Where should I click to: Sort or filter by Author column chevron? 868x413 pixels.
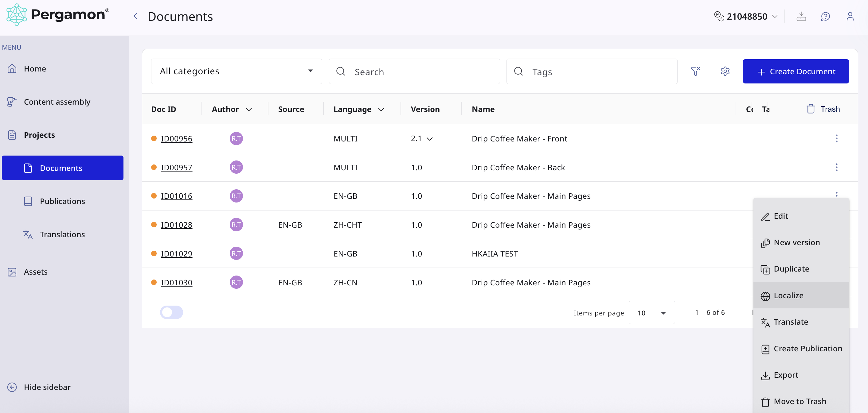(249, 110)
